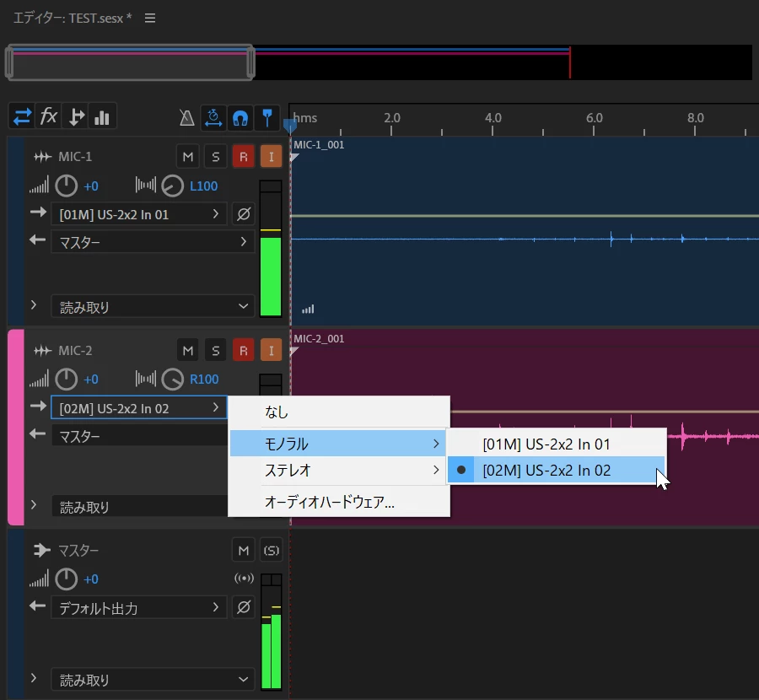Toggle record arm on MIC-2
The image size is (759, 700).
click(x=244, y=350)
